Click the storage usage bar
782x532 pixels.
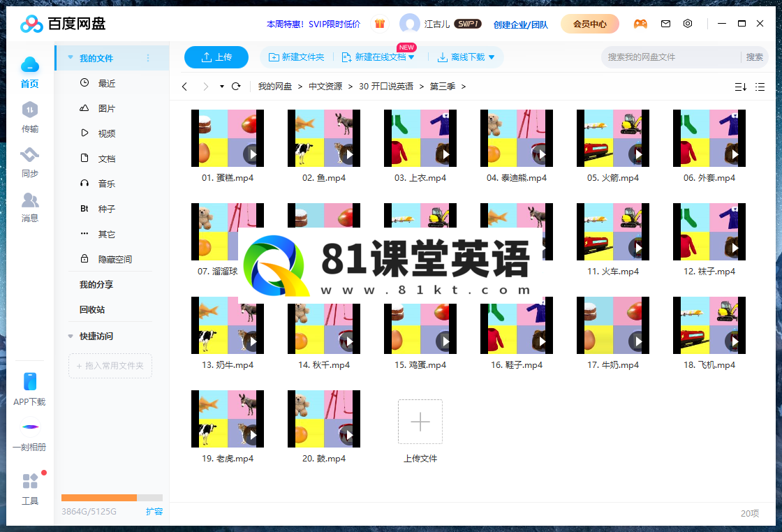pos(112,498)
